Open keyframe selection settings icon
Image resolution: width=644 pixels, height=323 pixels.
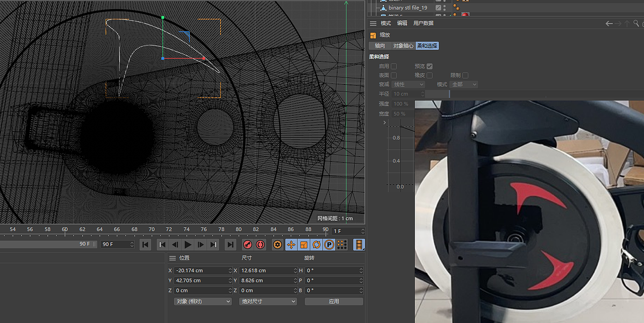point(277,245)
